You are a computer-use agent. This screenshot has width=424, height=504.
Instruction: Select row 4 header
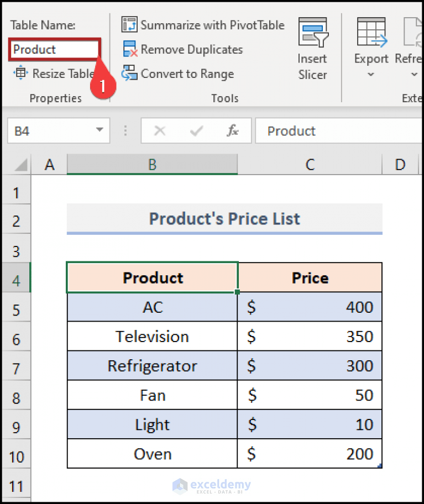coord(16,278)
